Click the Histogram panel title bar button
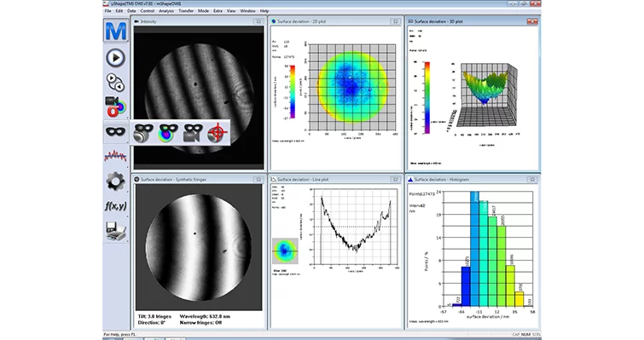 tap(532, 179)
